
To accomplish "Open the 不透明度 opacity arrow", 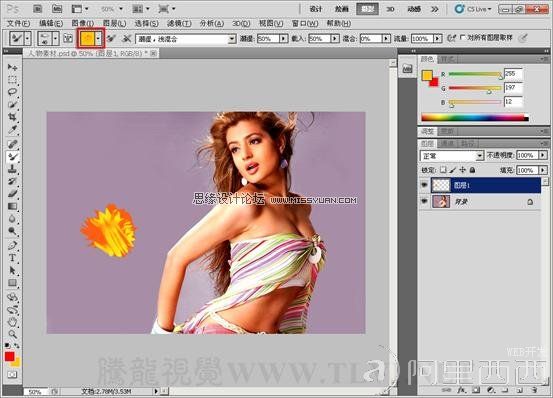I will [x=543, y=155].
